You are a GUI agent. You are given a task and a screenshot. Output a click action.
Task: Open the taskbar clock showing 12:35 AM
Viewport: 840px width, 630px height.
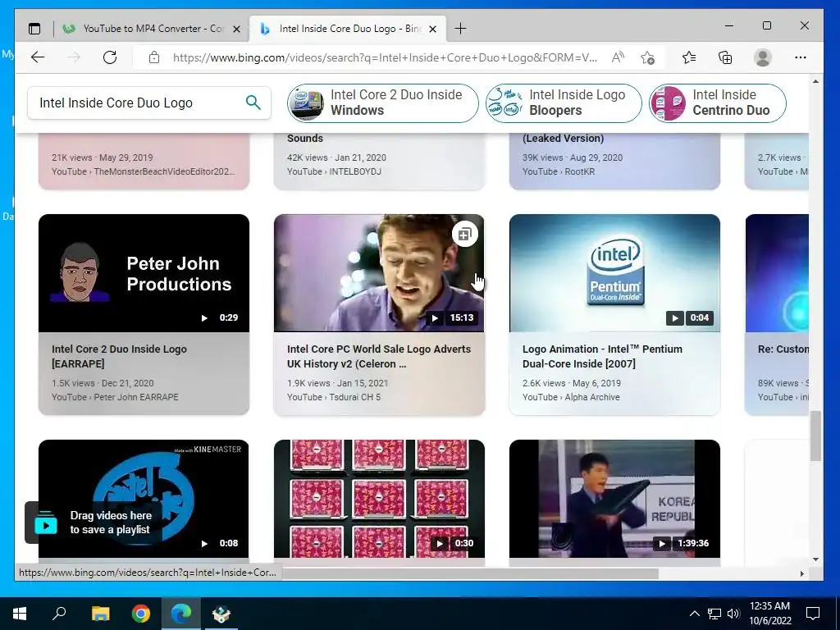[x=769, y=614]
